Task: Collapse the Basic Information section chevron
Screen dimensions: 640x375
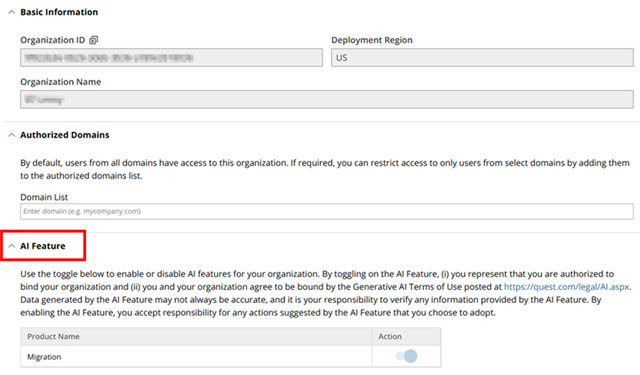Action: pos(12,12)
